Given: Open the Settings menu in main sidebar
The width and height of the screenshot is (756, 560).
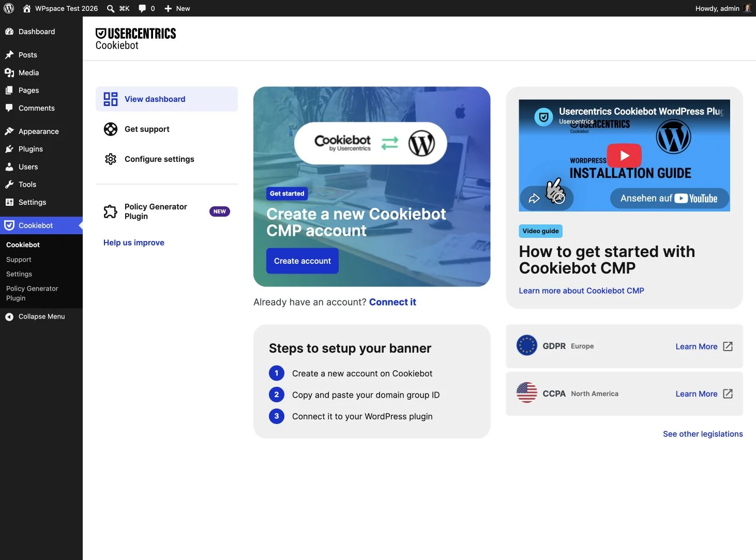Looking at the screenshot, I should tap(41, 202).
